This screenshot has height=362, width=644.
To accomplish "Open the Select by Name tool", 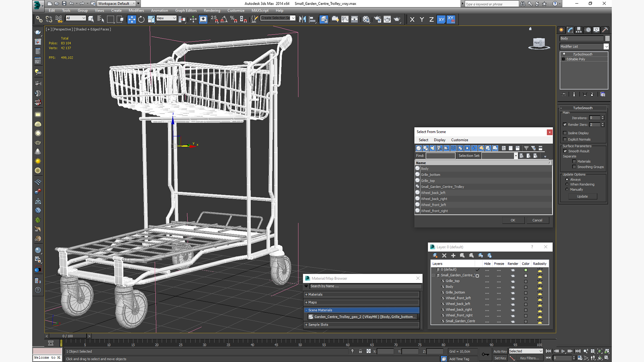I will [x=100, y=19].
